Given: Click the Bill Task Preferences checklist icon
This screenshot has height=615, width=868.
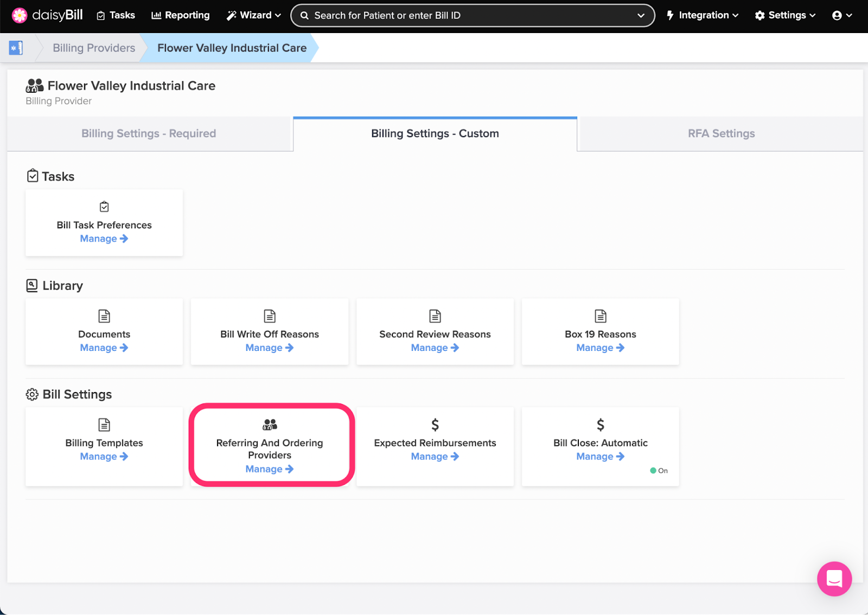Looking at the screenshot, I should tap(104, 207).
